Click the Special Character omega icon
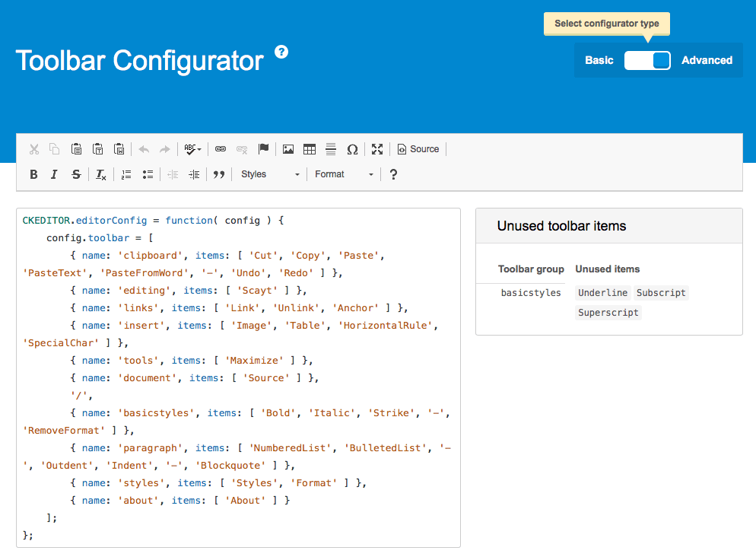Image resolution: width=756 pixels, height=557 pixels. pyautogui.click(x=352, y=149)
